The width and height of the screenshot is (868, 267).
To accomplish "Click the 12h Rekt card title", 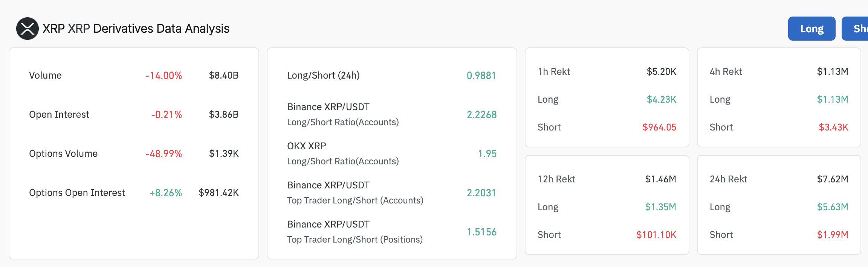I will [x=556, y=179].
